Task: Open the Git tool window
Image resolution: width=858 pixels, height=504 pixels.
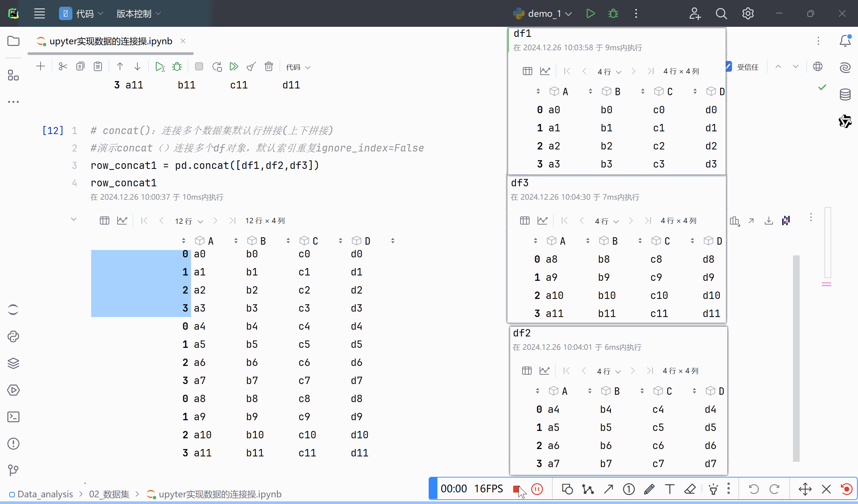Action: click(13, 470)
